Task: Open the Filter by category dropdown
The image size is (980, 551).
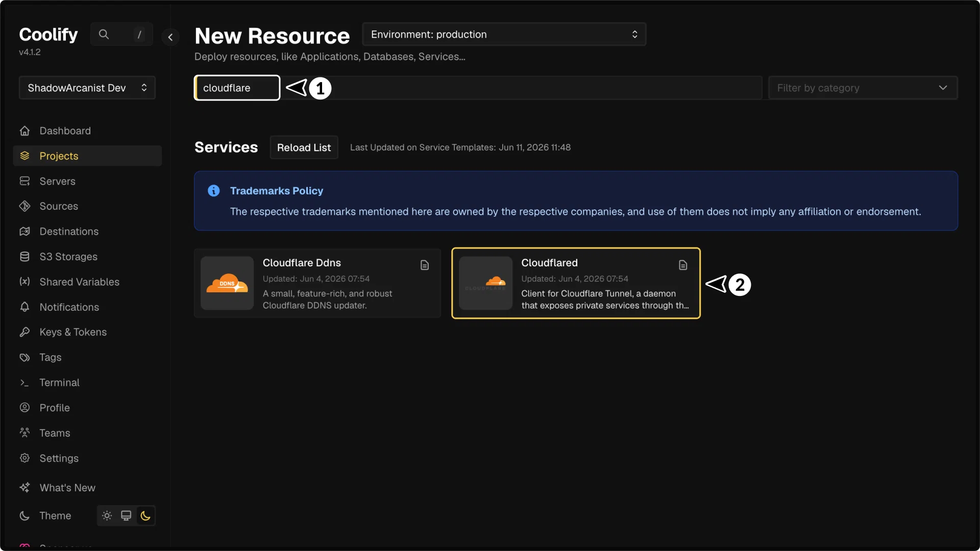Action: click(863, 88)
